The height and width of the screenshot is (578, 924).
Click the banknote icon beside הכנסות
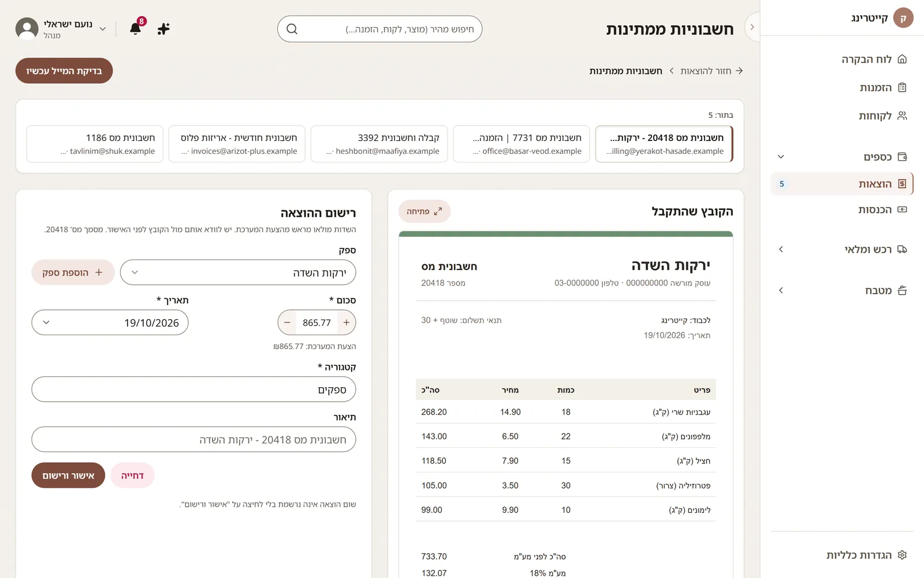point(902,209)
